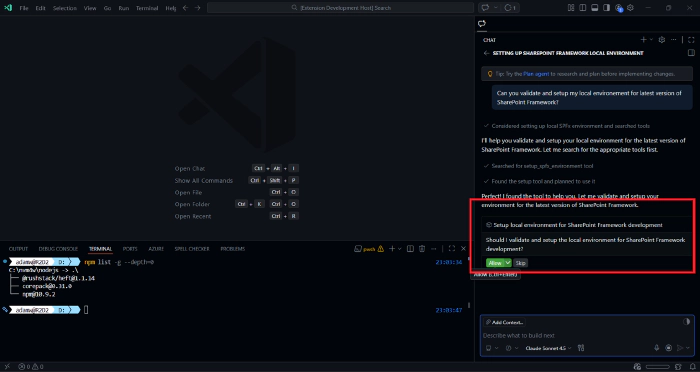Open the Run menu
The image size is (700, 372).
click(x=124, y=8)
